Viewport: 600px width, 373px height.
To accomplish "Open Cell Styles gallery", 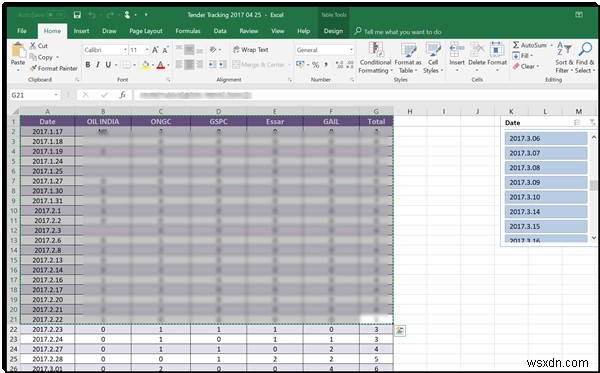I will pos(433,58).
